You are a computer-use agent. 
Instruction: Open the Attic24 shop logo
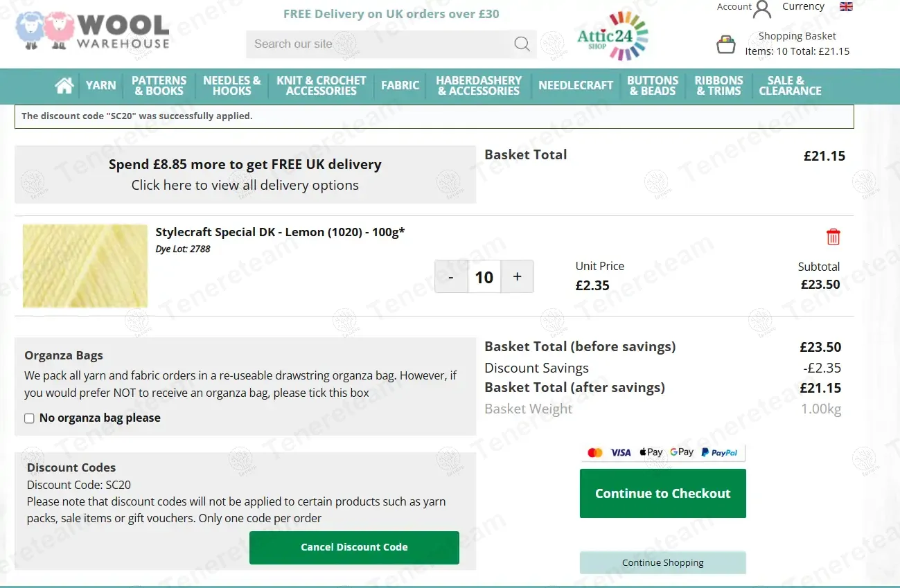612,36
